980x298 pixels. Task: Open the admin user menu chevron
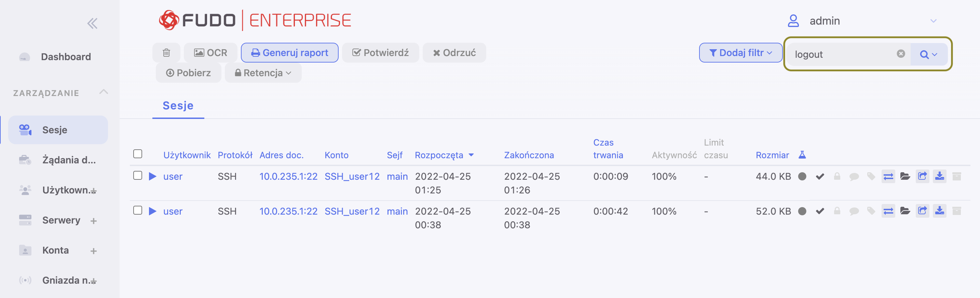coord(933,21)
